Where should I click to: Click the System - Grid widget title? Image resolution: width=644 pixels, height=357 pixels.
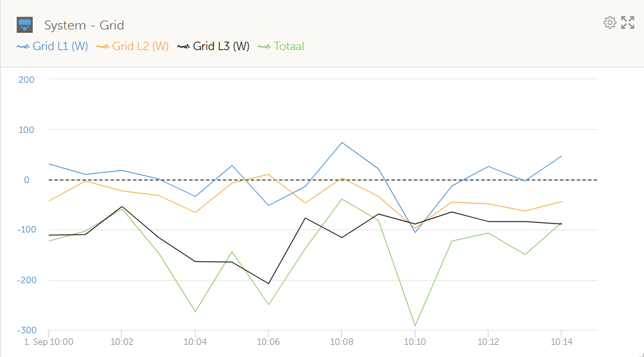click(84, 26)
